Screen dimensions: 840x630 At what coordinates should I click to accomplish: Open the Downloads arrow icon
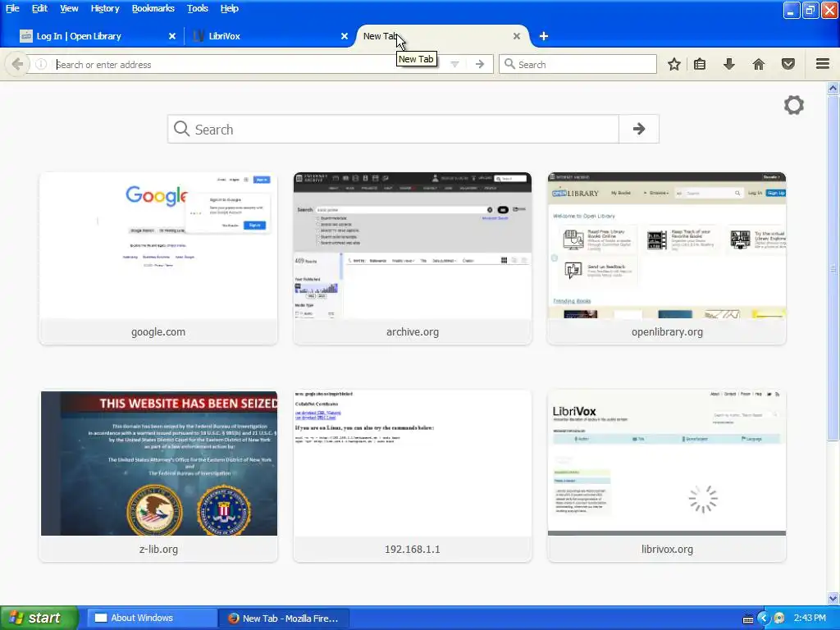tap(728, 64)
